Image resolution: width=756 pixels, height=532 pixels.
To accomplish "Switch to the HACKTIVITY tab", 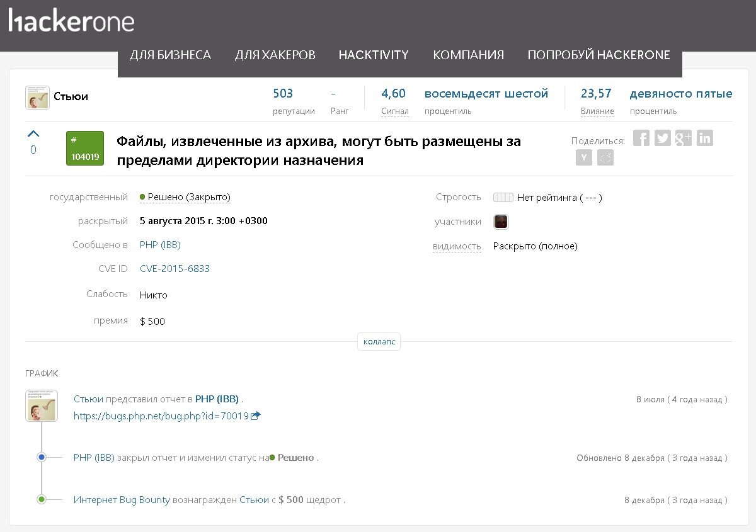I will [x=374, y=55].
